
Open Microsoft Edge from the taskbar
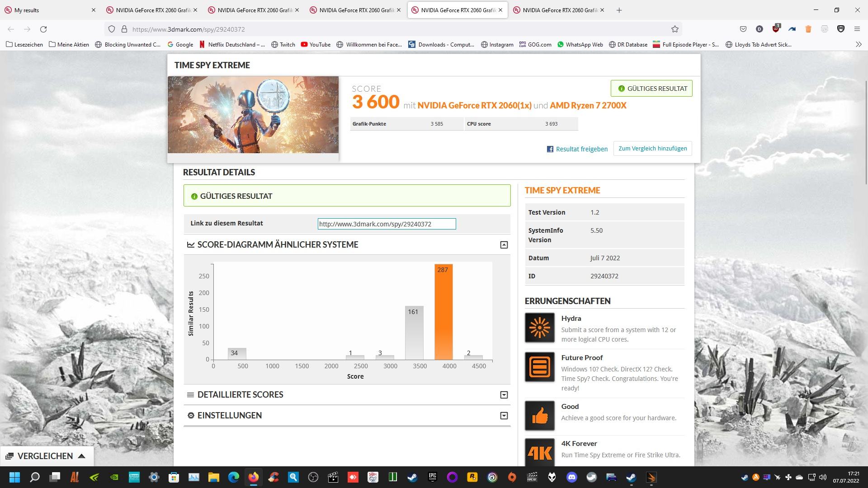[x=233, y=477]
